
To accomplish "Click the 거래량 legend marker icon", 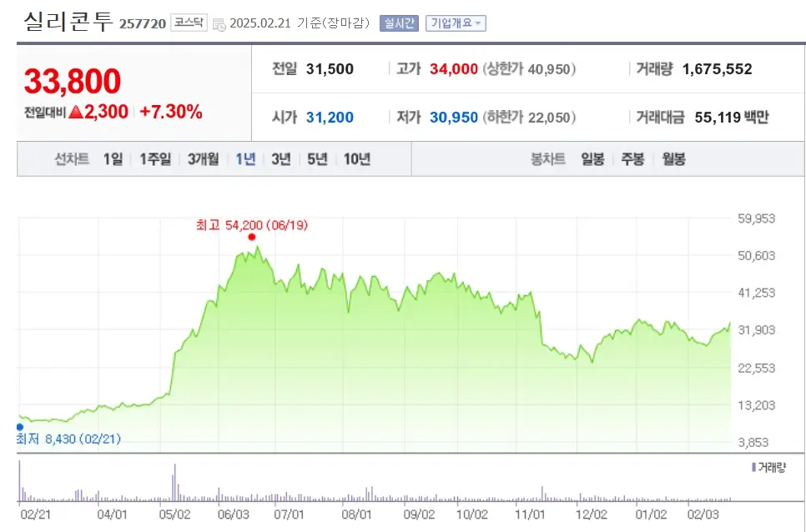I will 753,467.
